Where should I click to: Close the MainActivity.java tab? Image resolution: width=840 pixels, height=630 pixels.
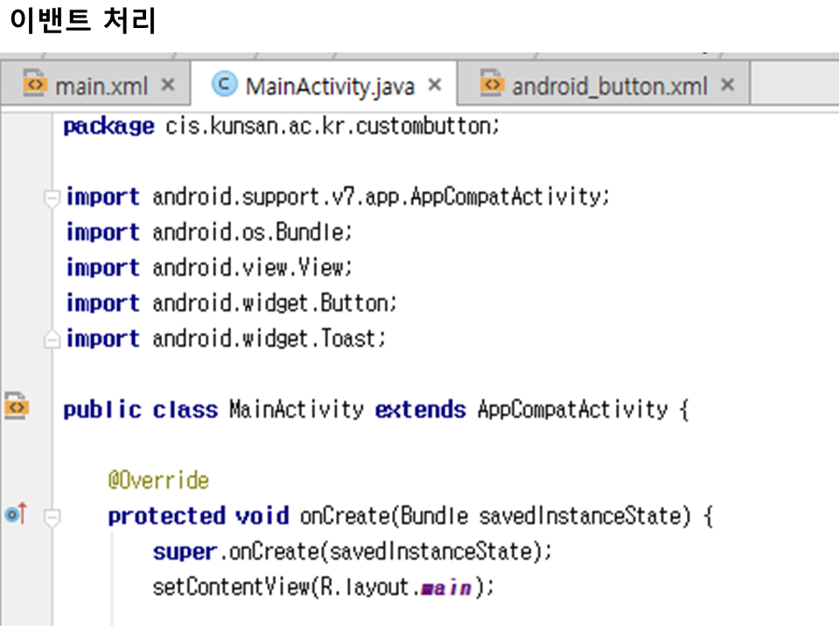(435, 85)
